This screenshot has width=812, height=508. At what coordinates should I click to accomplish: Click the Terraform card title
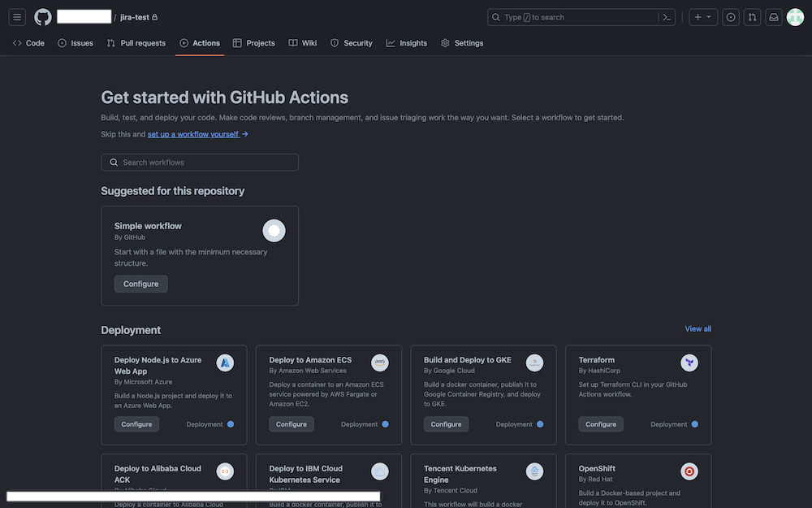[597, 360]
